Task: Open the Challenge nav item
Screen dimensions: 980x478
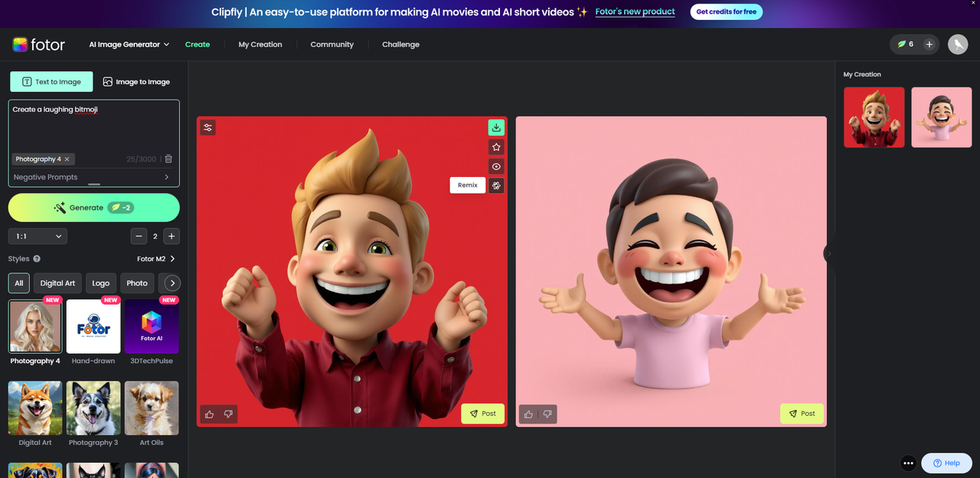Action: pos(401,44)
